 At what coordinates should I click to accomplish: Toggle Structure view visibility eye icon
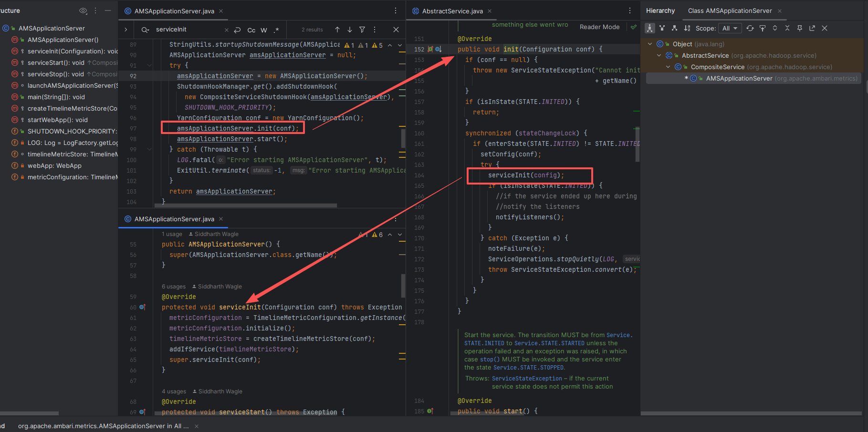click(83, 10)
